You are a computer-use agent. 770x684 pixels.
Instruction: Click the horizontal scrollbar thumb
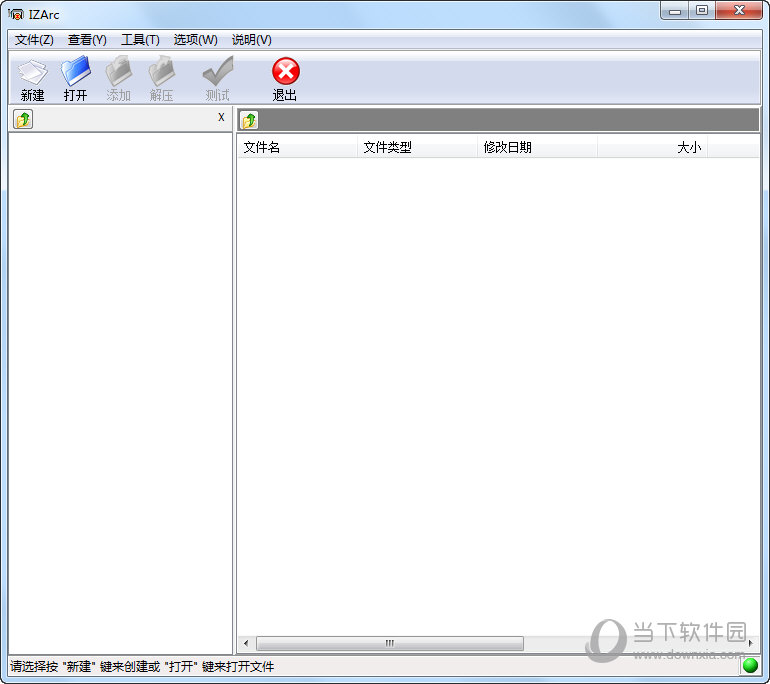pyautogui.click(x=389, y=643)
